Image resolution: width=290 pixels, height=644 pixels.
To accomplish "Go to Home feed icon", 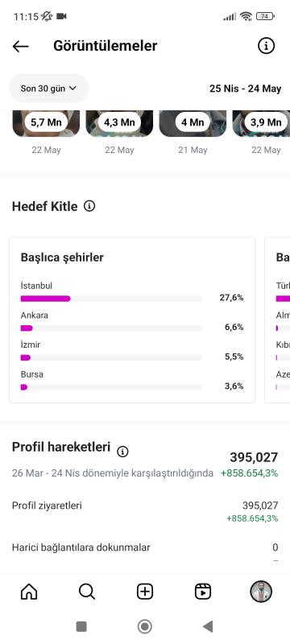I will click(x=29, y=592).
